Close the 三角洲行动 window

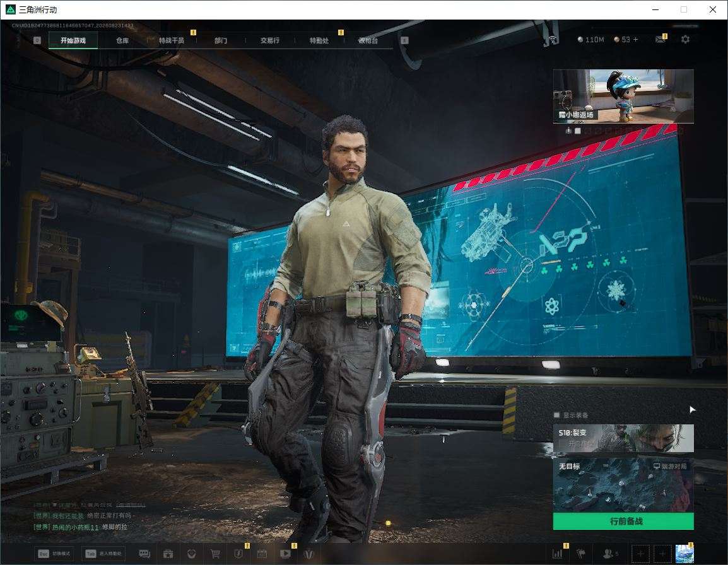pyautogui.click(x=713, y=9)
